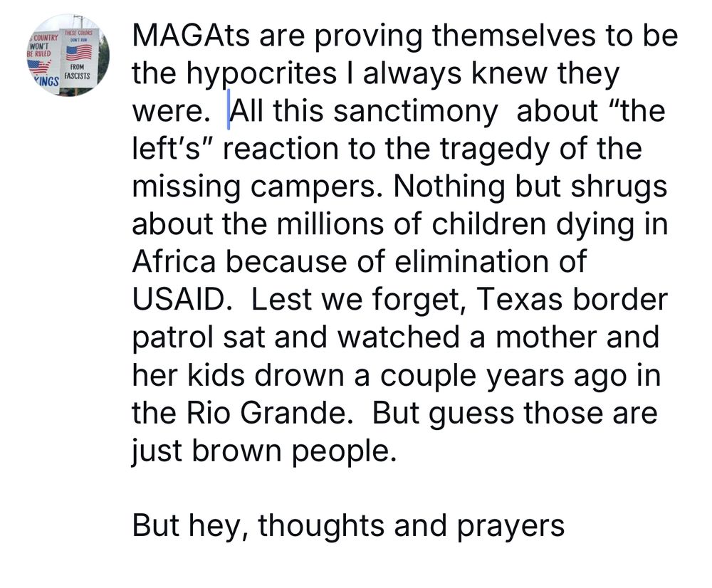The width and height of the screenshot is (712, 588).
Task: Click the final line "thoughts and prayers"
Action: 412,526
